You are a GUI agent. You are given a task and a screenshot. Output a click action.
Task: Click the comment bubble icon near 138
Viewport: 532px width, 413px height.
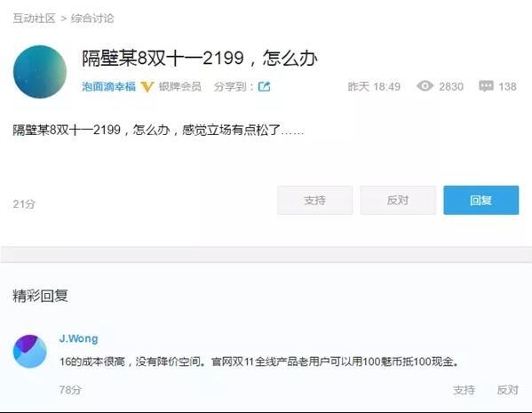(x=486, y=86)
